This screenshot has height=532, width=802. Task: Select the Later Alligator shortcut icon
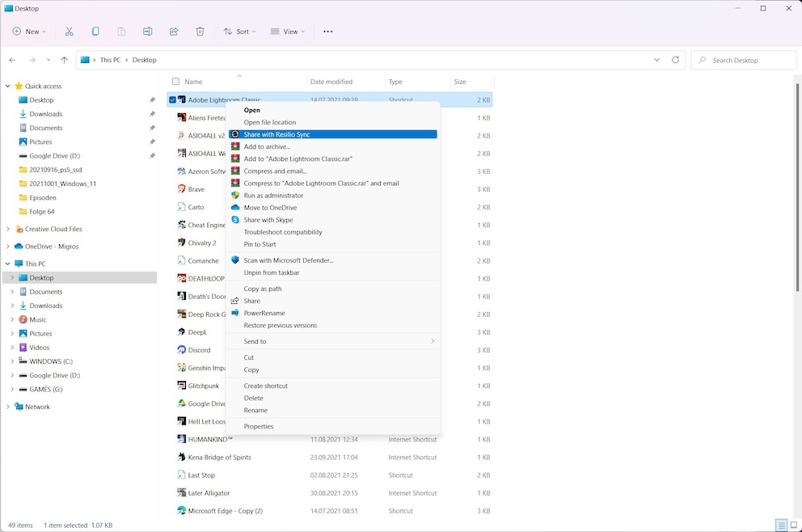click(x=182, y=492)
